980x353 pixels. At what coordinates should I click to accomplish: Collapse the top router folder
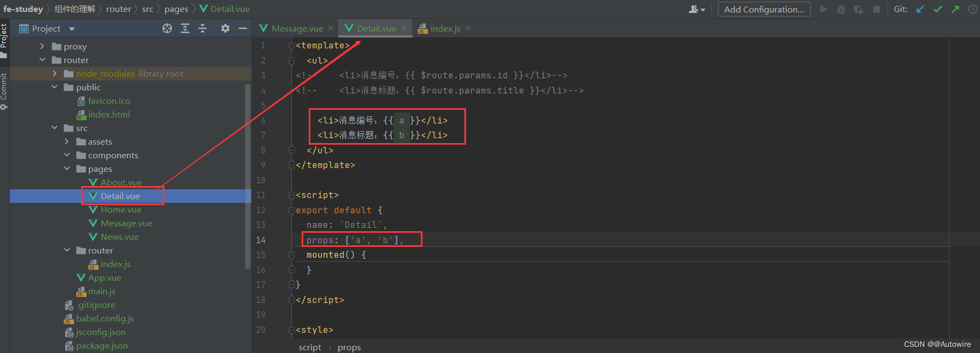[x=42, y=60]
